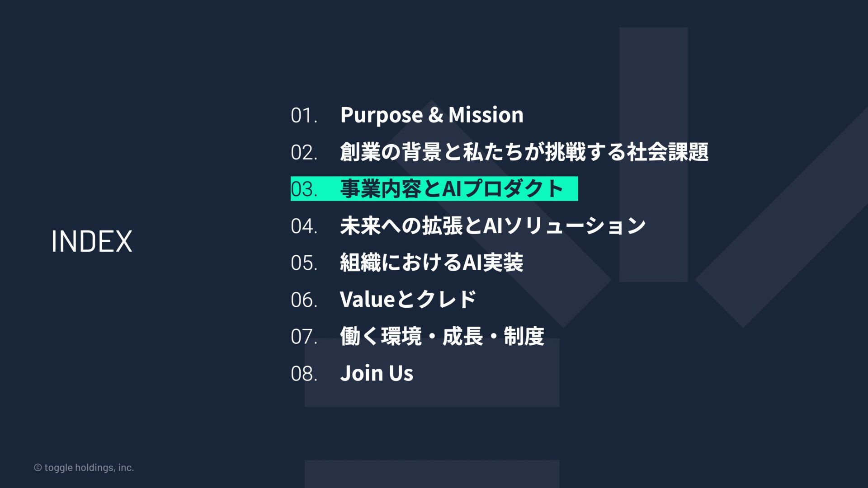Select the 組織におけるAI実装 entry
This screenshot has height=488, width=868.
tap(431, 263)
